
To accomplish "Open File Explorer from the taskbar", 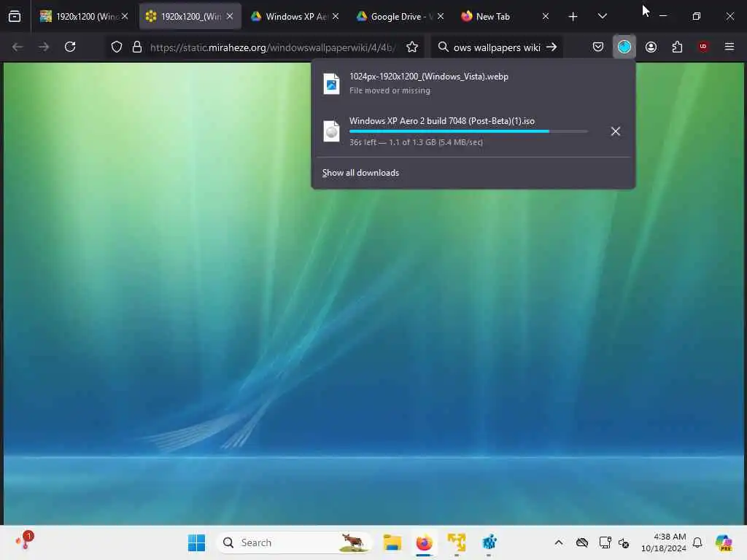I will (x=392, y=542).
